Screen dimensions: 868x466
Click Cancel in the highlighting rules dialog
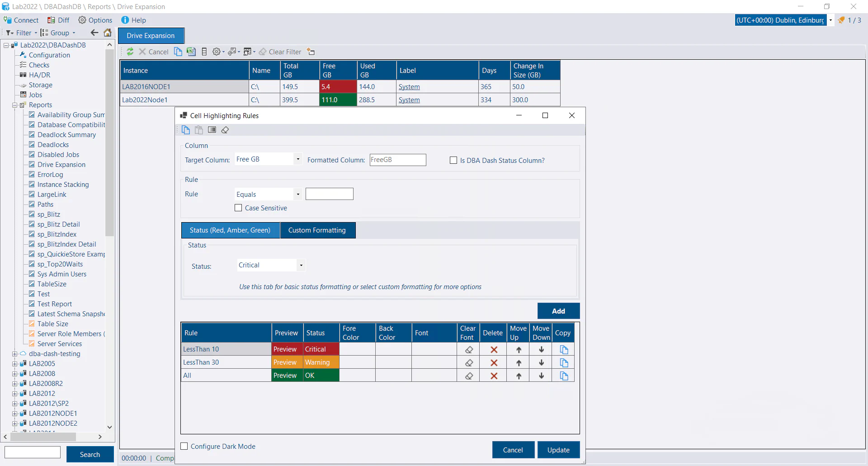tap(513, 450)
